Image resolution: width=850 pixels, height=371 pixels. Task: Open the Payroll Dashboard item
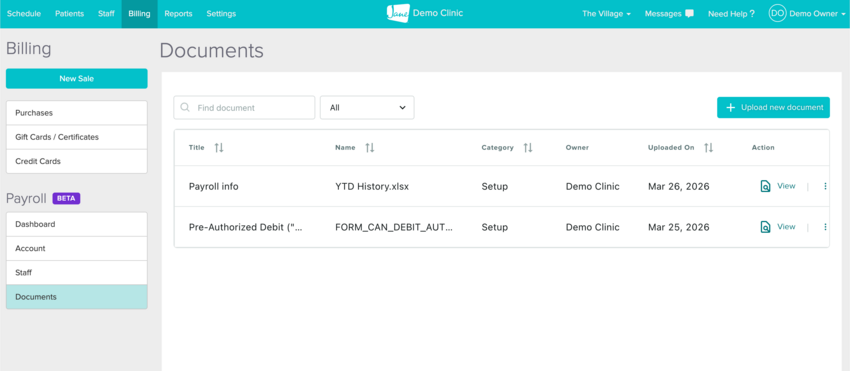pos(76,224)
